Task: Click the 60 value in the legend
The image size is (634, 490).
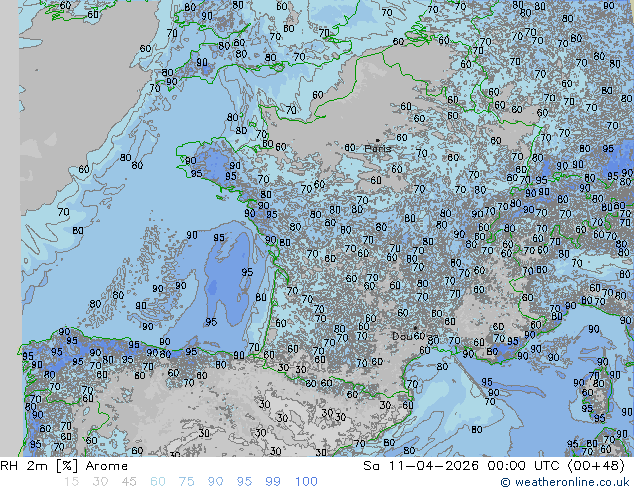Action: coord(159,482)
